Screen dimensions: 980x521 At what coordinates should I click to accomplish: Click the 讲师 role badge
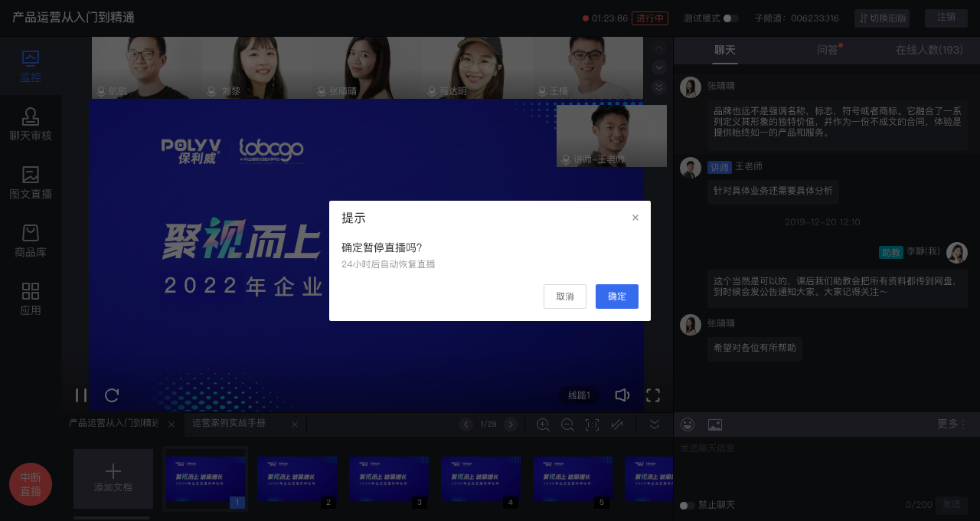(x=720, y=167)
